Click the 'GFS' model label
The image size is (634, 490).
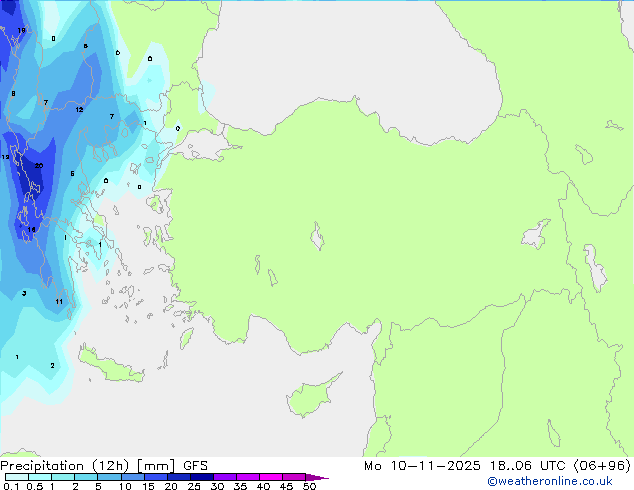point(195,466)
